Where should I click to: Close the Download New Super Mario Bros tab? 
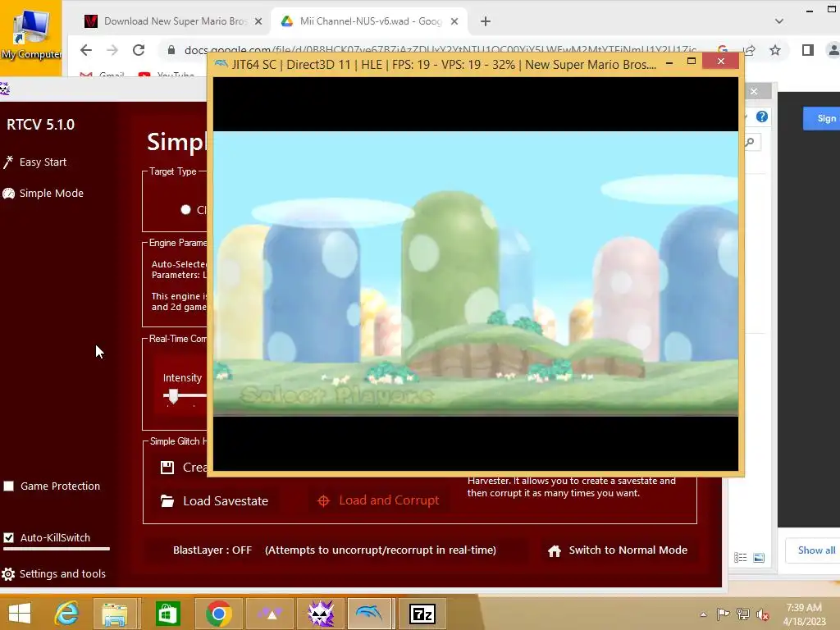point(258,21)
